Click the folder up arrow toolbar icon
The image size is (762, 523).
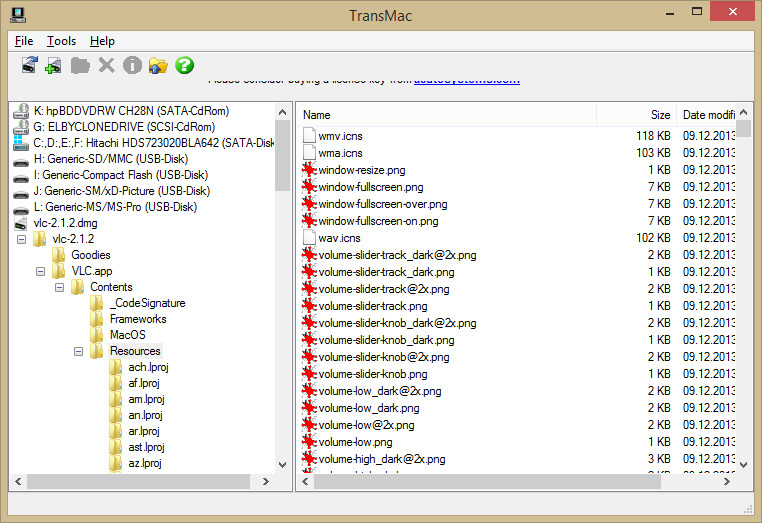(158, 66)
